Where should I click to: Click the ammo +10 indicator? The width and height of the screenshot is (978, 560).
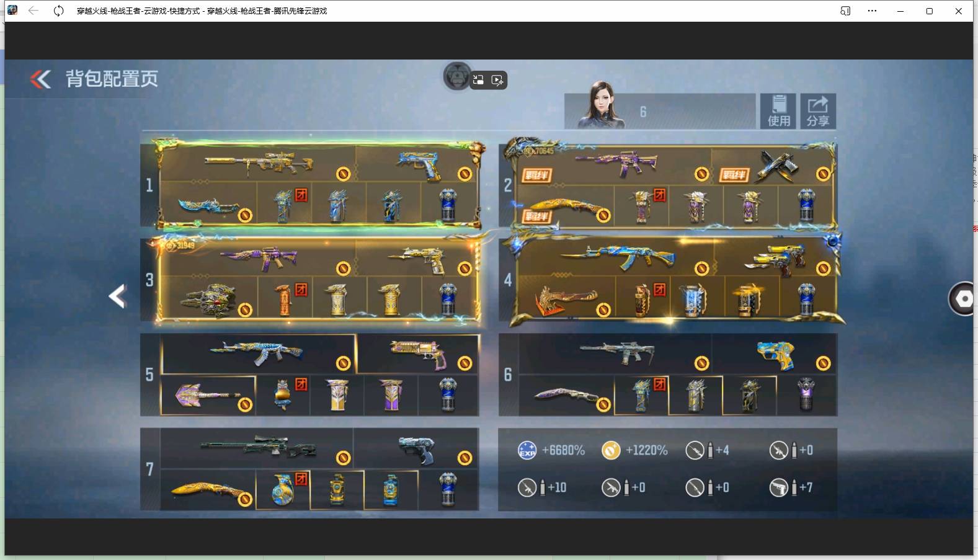(542, 487)
